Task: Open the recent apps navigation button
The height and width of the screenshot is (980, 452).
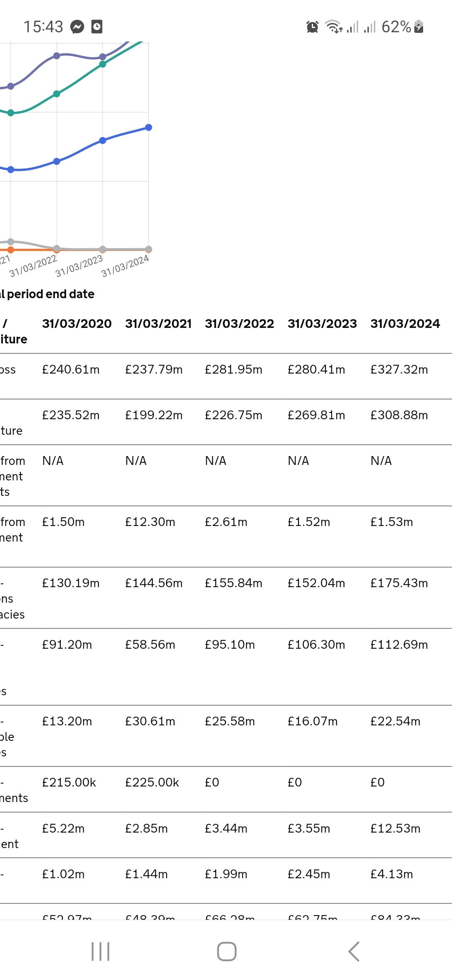Action: 100,951
